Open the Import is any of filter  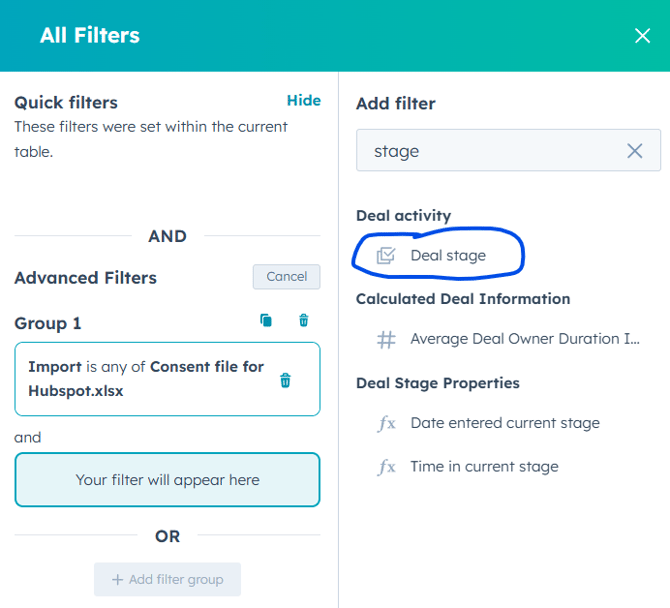(145, 378)
